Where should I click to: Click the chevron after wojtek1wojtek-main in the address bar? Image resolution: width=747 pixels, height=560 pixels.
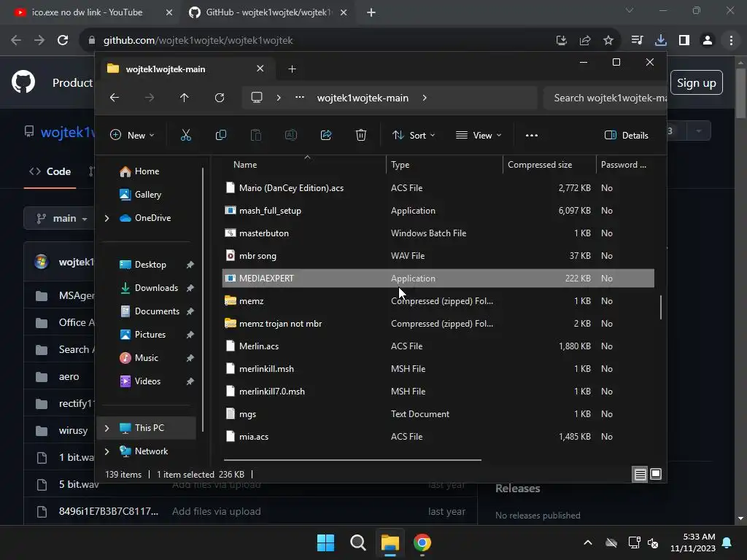tap(425, 98)
